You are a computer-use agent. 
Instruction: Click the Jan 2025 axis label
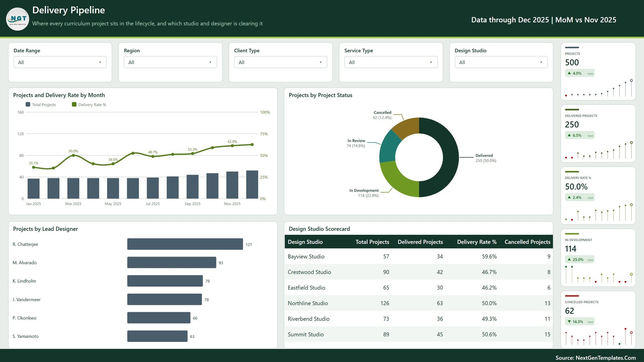pyautogui.click(x=33, y=204)
